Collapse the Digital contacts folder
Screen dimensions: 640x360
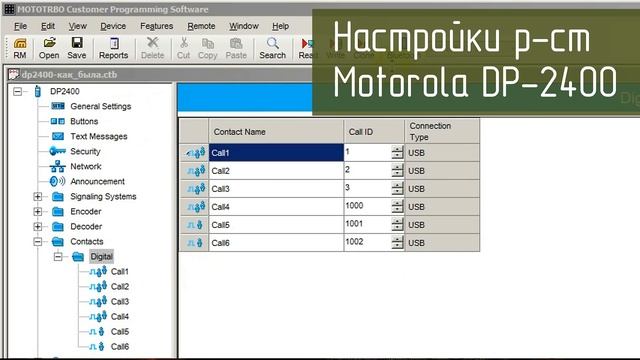(x=58, y=256)
